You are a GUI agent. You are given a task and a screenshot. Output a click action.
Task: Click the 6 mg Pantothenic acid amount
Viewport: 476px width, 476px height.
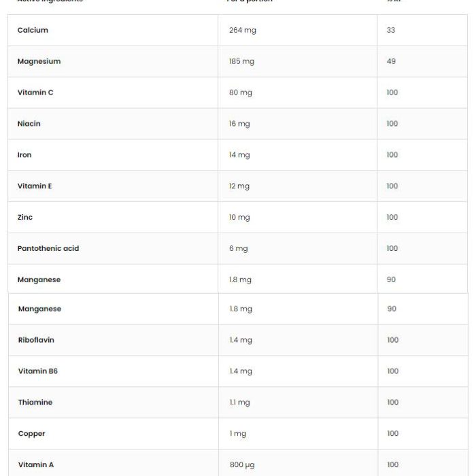(x=238, y=248)
